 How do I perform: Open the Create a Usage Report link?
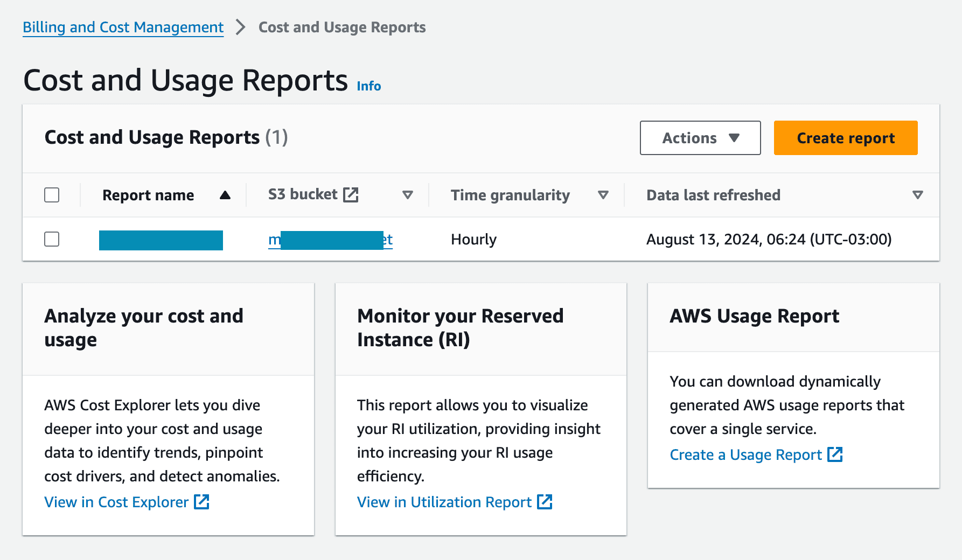pyautogui.click(x=746, y=454)
